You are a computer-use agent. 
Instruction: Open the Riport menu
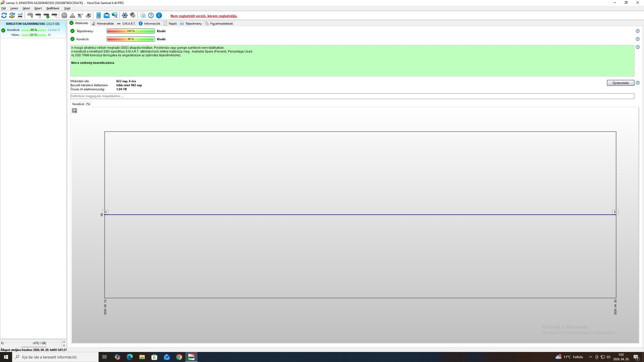pyautogui.click(x=38, y=8)
